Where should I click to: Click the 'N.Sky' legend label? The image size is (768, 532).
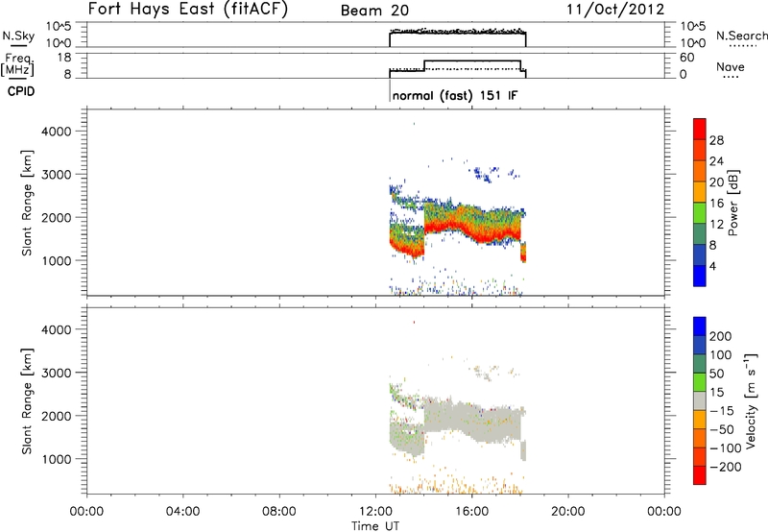(x=18, y=36)
